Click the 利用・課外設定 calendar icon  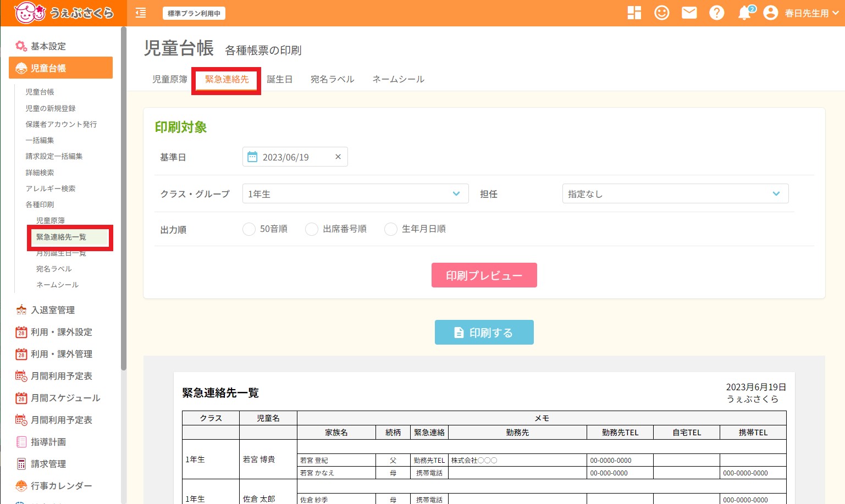pyautogui.click(x=21, y=332)
